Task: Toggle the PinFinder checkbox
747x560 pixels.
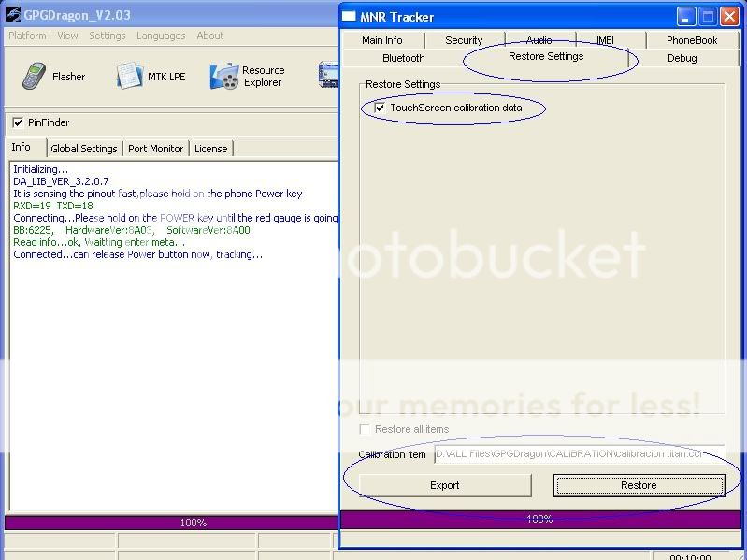Action: pos(18,122)
